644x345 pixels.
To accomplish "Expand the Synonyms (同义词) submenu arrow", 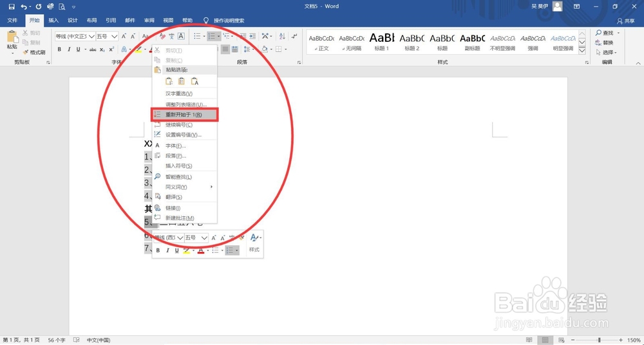I will tap(211, 187).
